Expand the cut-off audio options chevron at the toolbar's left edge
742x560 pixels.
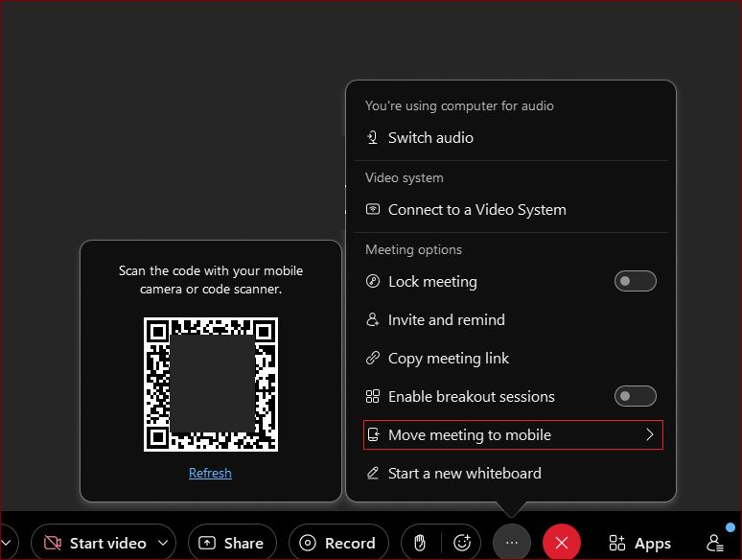6,543
